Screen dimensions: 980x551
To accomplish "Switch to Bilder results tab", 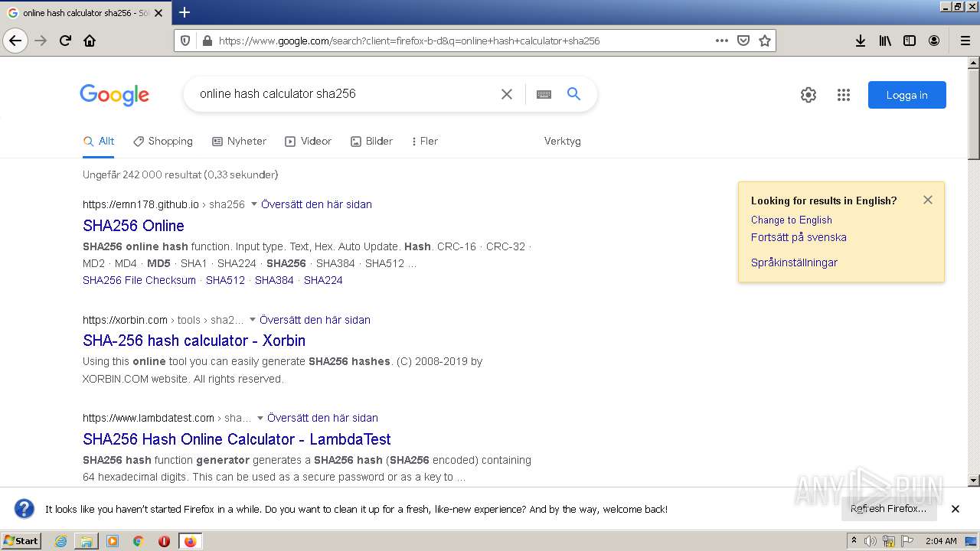I will (x=371, y=141).
